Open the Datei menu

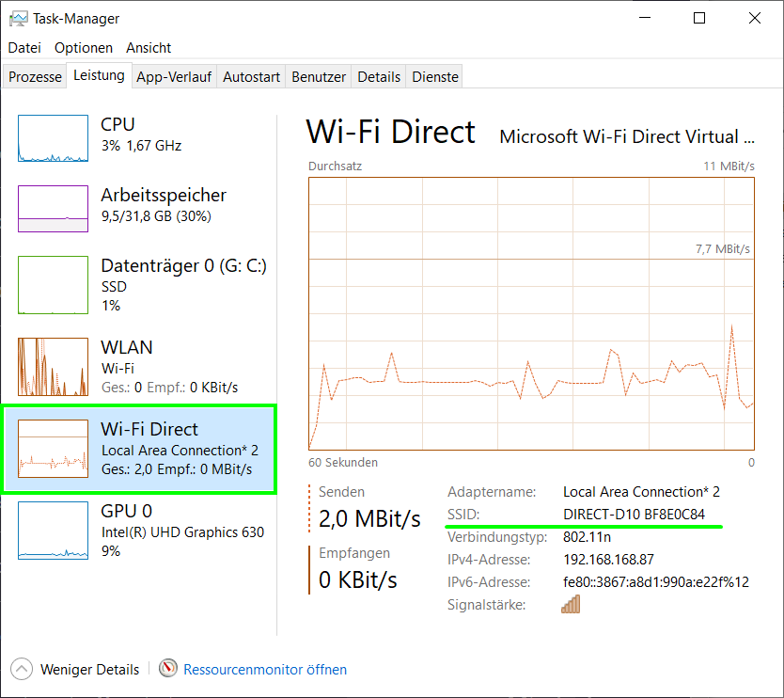tap(24, 48)
